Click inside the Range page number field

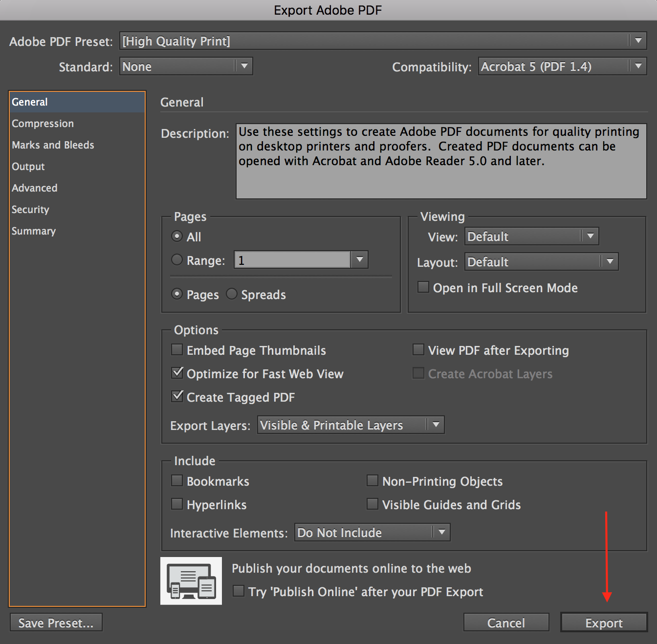(292, 259)
